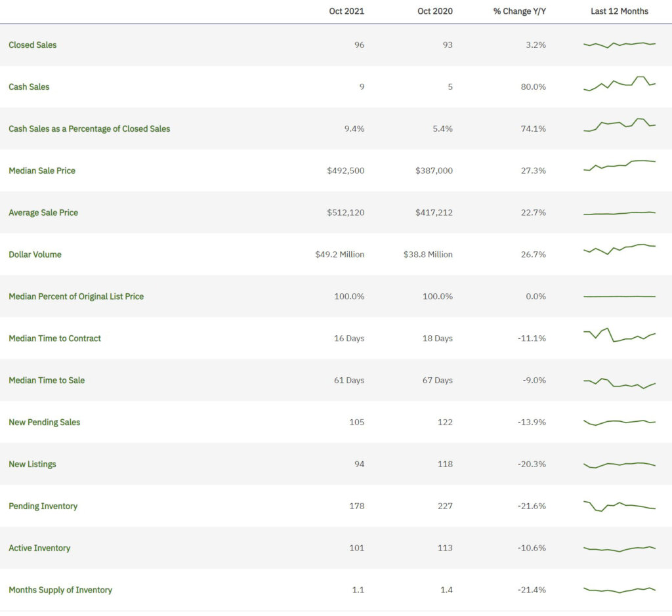Click the Cash Sales sparkline chart
The height and width of the screenshot is (616, 672).
pyautogui.click(x=619, y=84)
